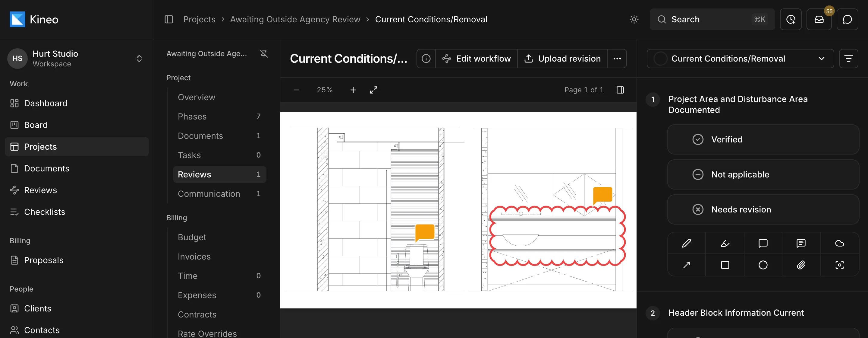The image size is (868, 338).
Task: Select the highlighter tool
Action: (725, 243)
